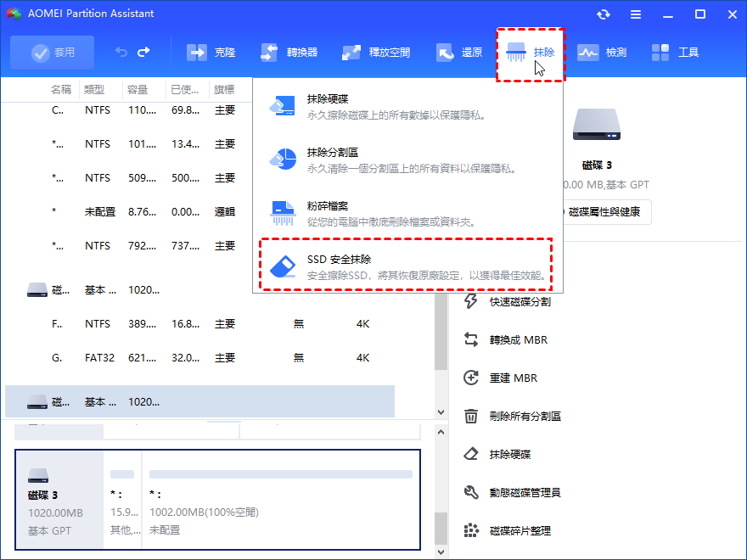
Task: Open the 還原 recovery tool
Action: click(x=459, y=53)
